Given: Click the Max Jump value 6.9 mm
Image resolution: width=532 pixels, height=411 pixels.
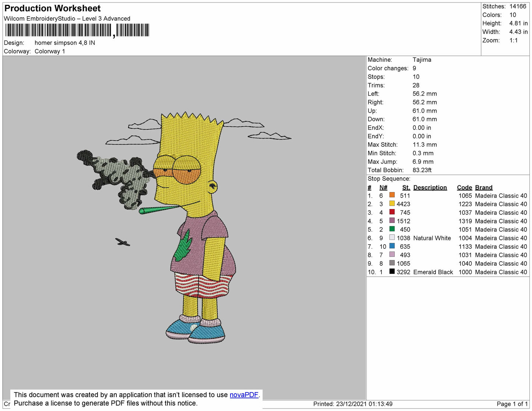Looking at the screenshot, I should (423, 162).
